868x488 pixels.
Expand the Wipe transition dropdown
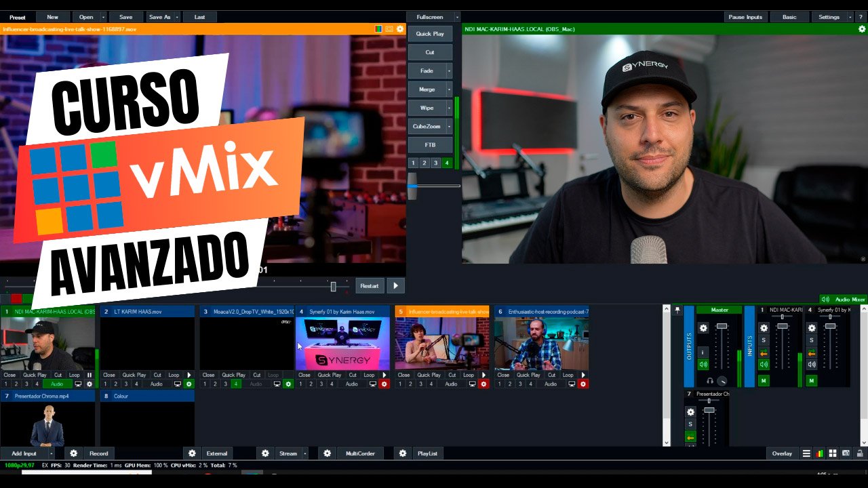pos(450,107)
